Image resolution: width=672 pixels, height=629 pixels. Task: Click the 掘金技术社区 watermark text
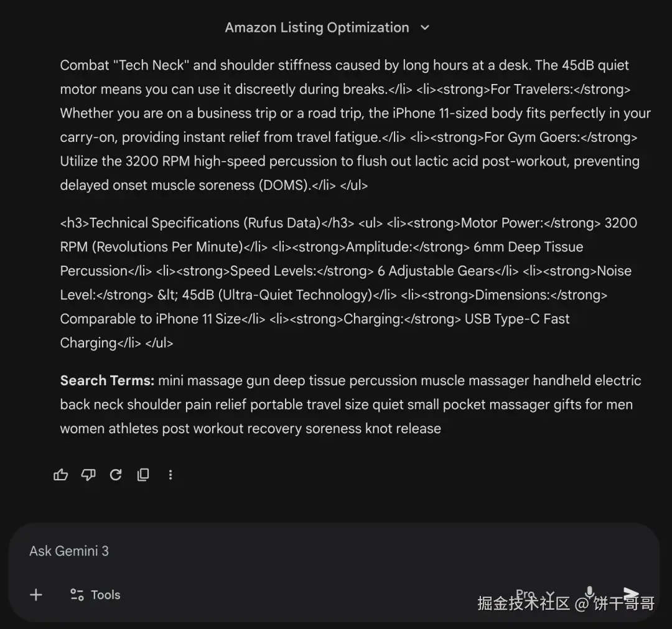524,603
